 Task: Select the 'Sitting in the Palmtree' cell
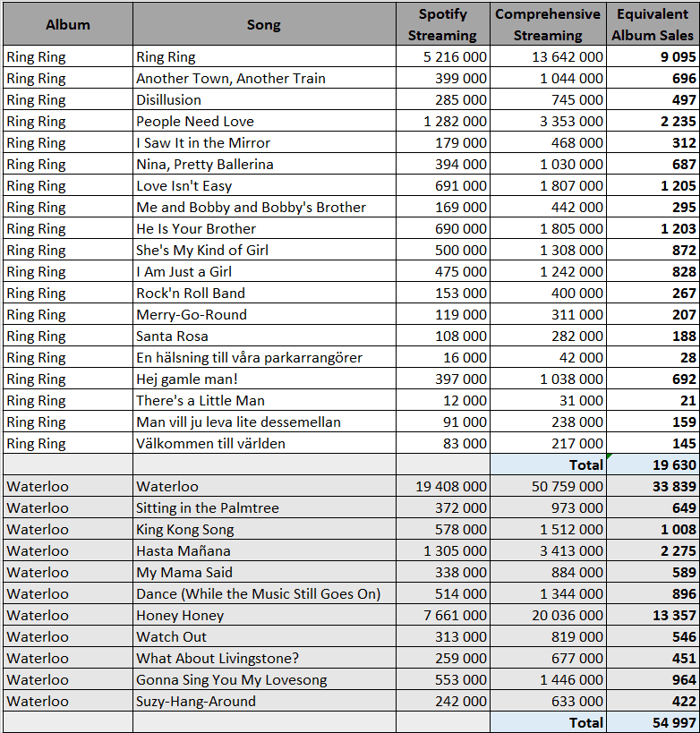[x=264, y=508]
